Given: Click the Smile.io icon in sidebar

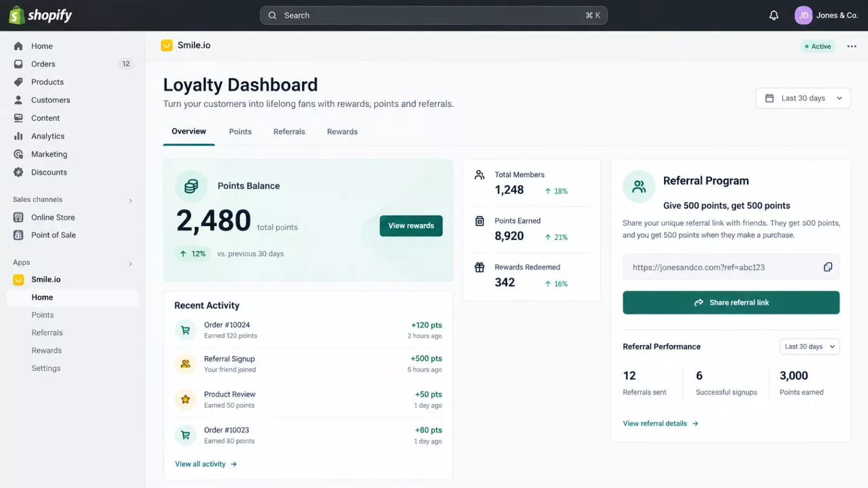Looking at the screenshot, I should 18,280.
